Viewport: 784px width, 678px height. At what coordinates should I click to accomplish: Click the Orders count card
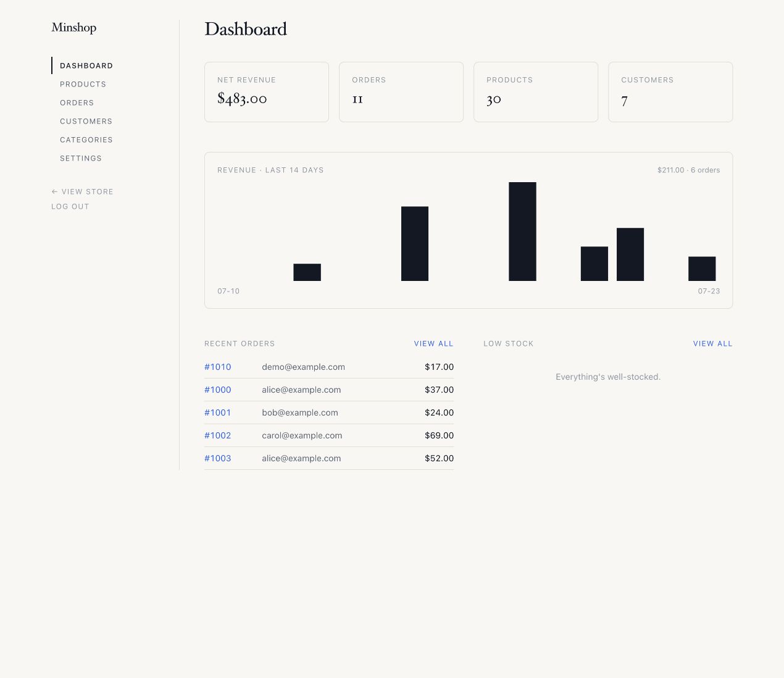pos(401,92)
